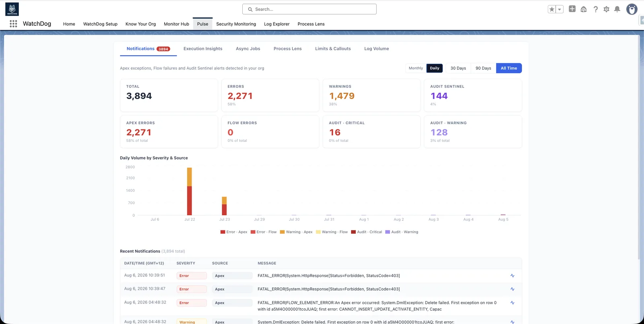Viewport: 644px width, 324px height.
Task: Open Process Lens sub-tab under Pulse
Action: coord(287,49)
